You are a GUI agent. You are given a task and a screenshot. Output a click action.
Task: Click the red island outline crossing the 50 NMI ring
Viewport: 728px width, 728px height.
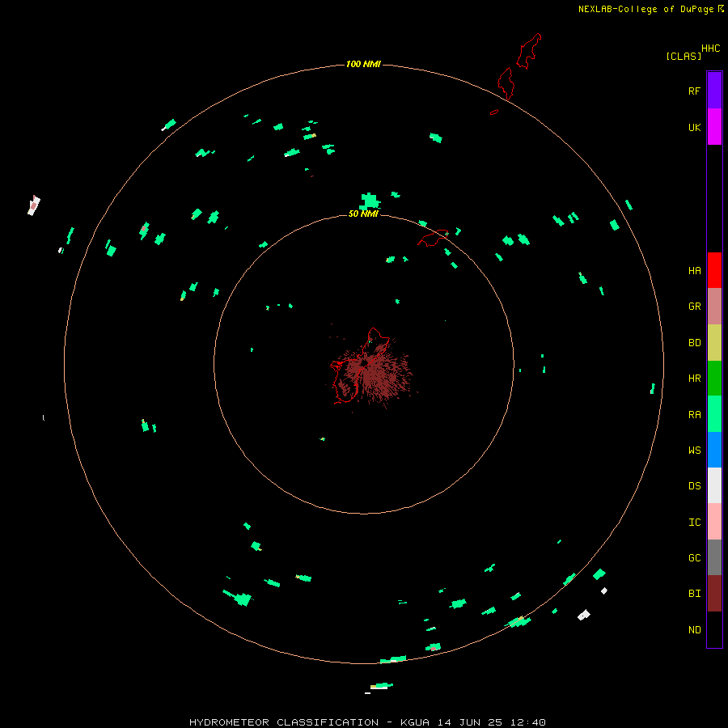coord(434,238)
